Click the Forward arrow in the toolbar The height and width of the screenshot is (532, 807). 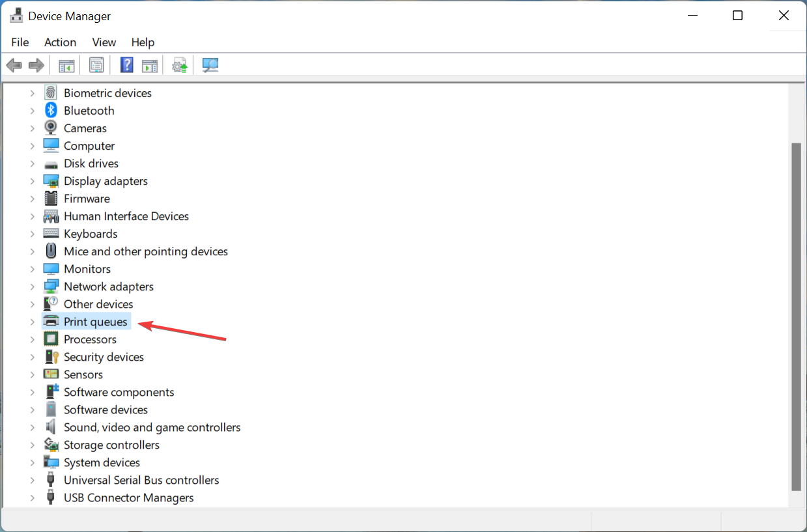[x=36, y=65]
